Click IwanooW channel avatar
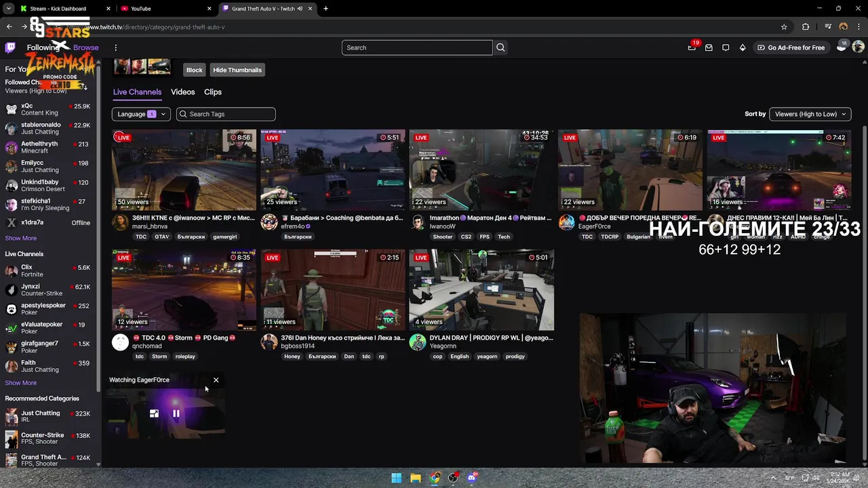The width and height of the screenshot is (868, 488). (418, 222)
